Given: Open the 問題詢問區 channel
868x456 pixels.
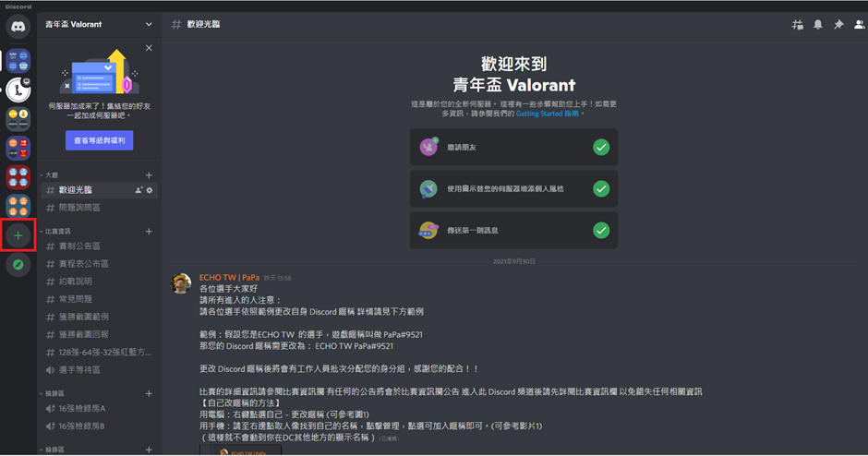Looking at the screenshot, I should 100,208.
